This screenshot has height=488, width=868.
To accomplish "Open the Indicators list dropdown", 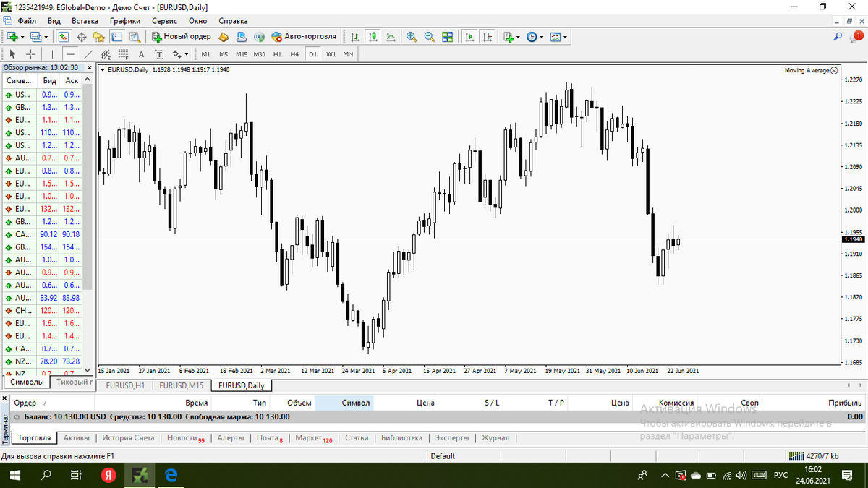I will point(518,37).
